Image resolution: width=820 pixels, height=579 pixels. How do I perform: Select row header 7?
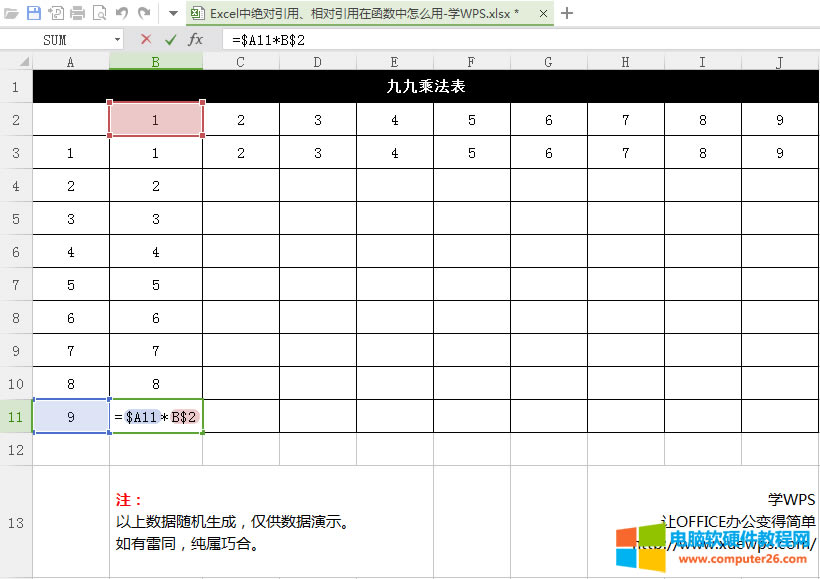coord(14,284)
